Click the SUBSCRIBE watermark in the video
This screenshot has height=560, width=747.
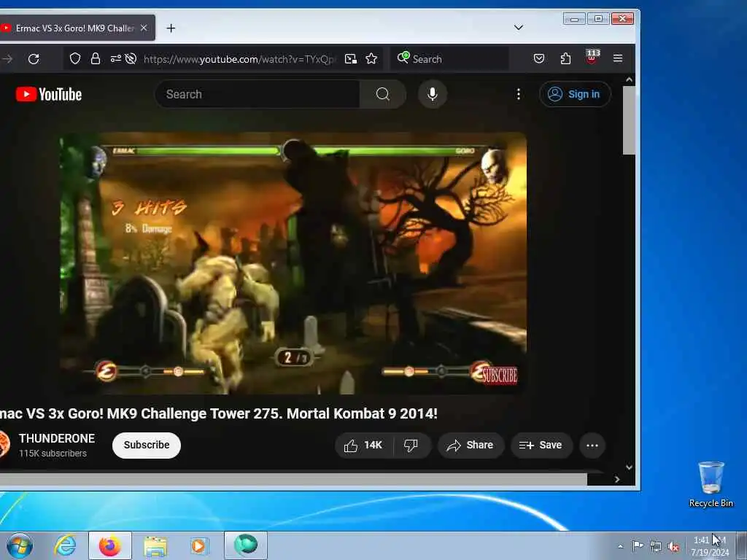point(499,376)
